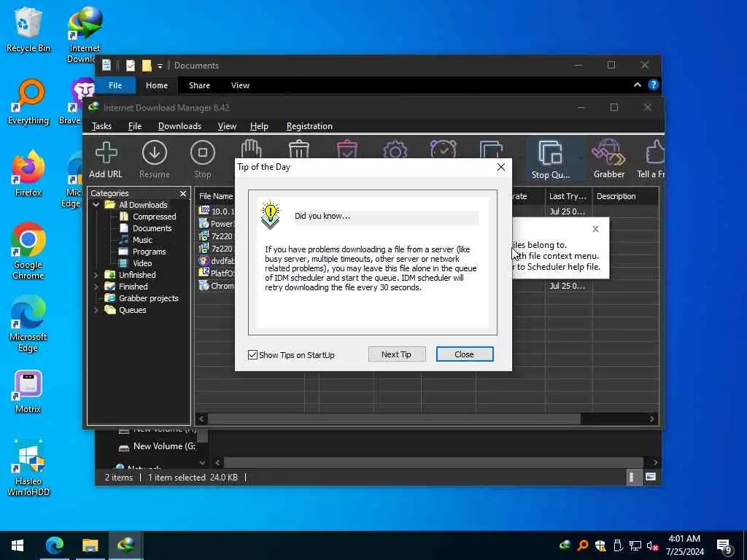Click the Stop Queue toolbar icon

coord(550,160)
